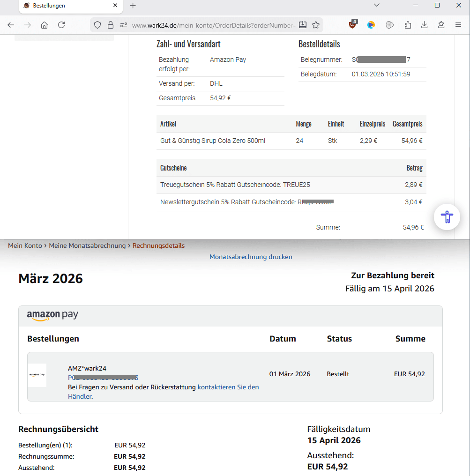
Task: Close the Bestellungen tab
Action: point(115,6)
